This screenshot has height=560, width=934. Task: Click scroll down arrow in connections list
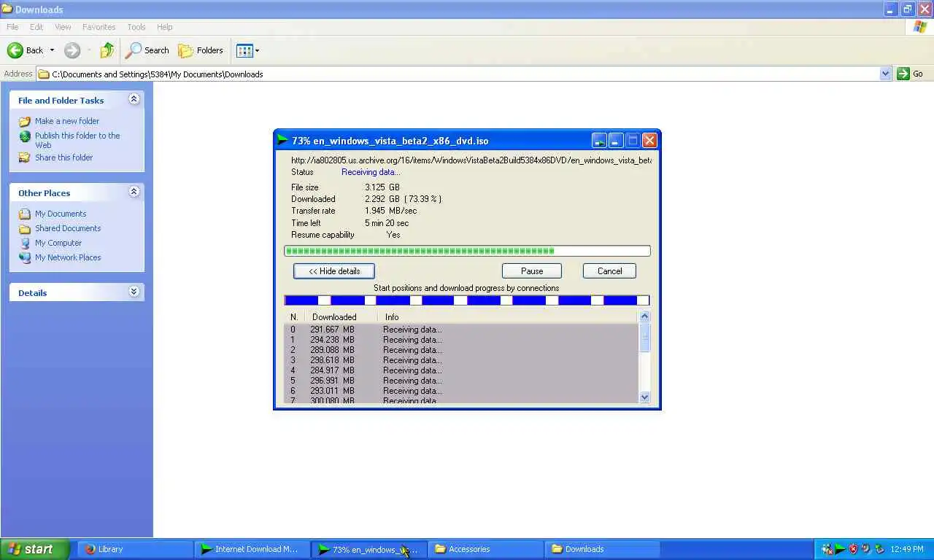[x=644, y=397]
